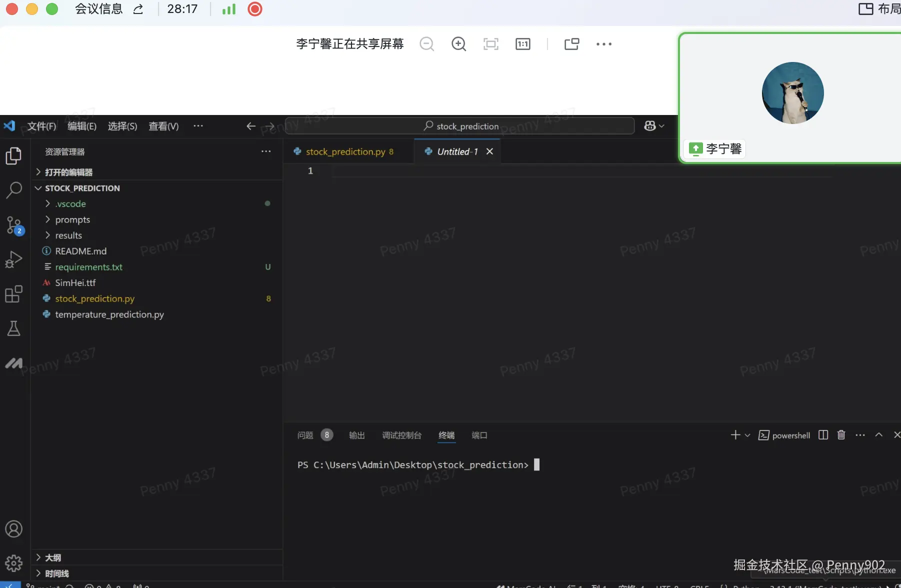This screenshot has width=901, height=588.
Task: Switch to stock_prediction.py editor tab
Action: click(x=349, y=151)
